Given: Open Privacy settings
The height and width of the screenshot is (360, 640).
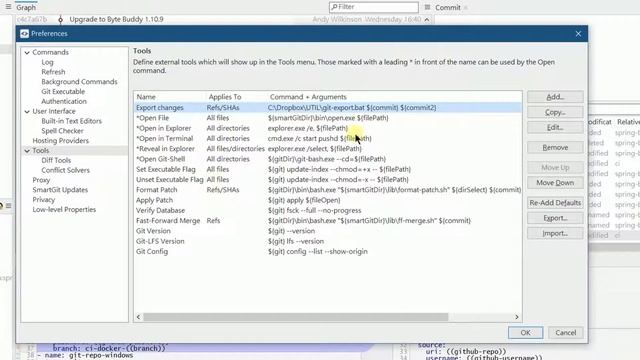Looking at the screenshot, I should [x=44, y=200].
